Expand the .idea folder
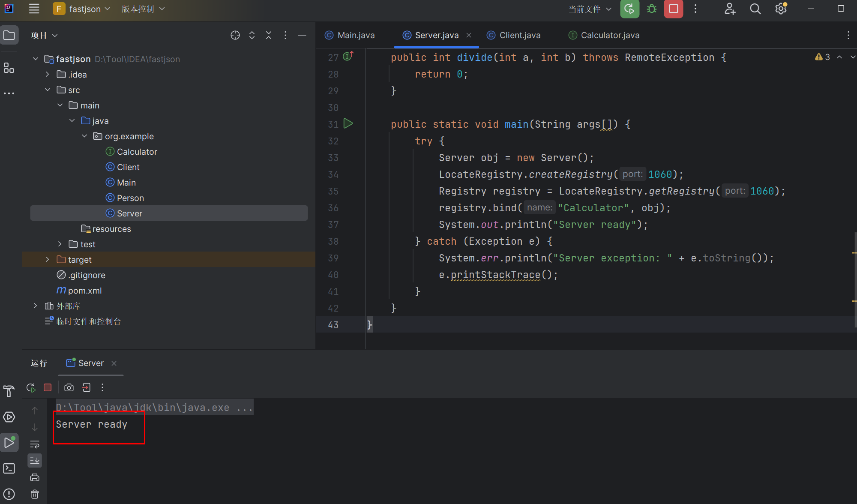The height and width of the screenshot is (504, 857). [x=48, y=74]
